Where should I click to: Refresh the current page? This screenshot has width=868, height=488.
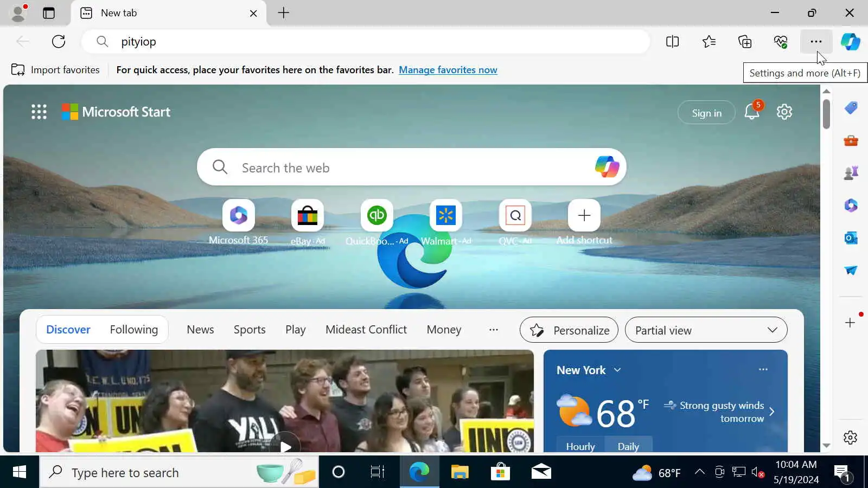coord(59,42)
